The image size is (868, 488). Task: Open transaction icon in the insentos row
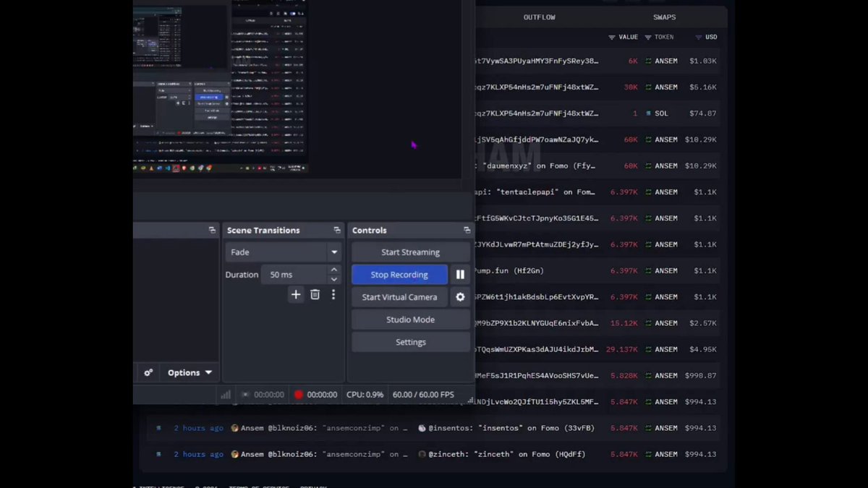pyautogui.click(x=158, y=428)
